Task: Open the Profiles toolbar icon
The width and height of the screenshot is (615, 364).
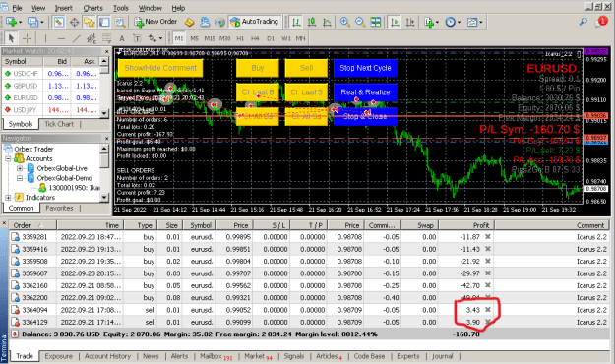Action: point(32,22)
